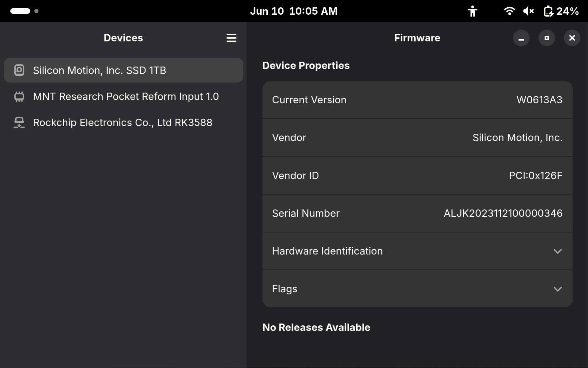Click the 24% battery percentage

click(x=567, y=11)
